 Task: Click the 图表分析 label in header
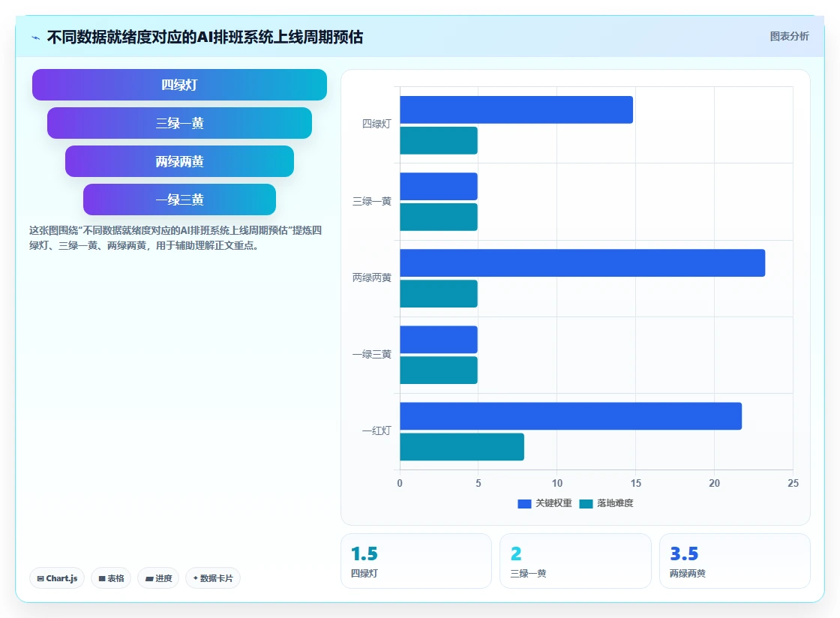click(789, 37)
